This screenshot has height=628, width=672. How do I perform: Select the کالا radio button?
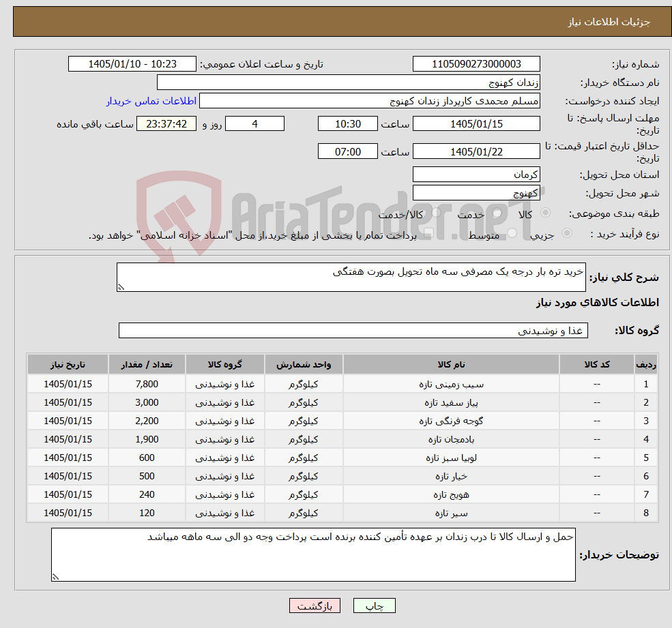(x=546, y=213)
